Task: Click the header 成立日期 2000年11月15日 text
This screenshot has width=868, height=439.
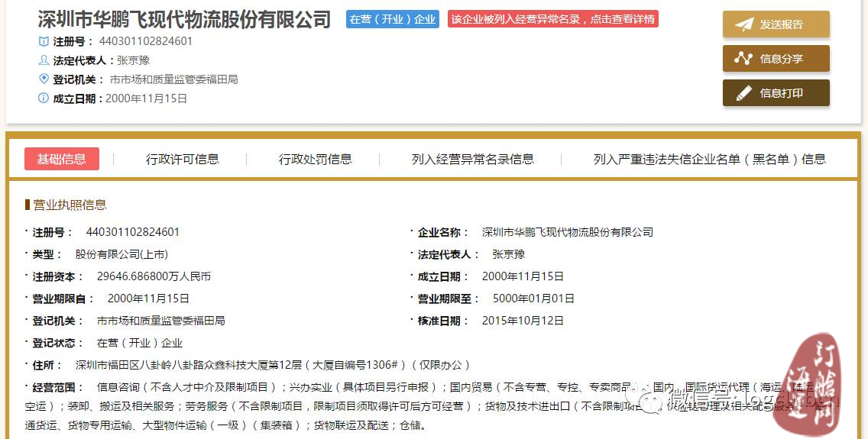Action: (x=146, y=98)
